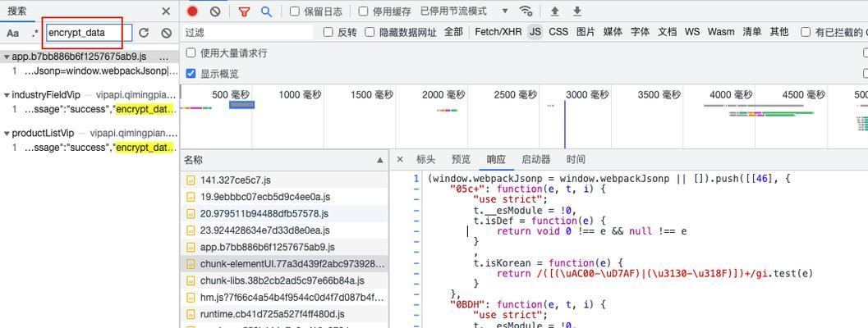The width and height of the screenshot is (868, 328).
Task: Switch to the 启动器 tab
Action: 536,160
